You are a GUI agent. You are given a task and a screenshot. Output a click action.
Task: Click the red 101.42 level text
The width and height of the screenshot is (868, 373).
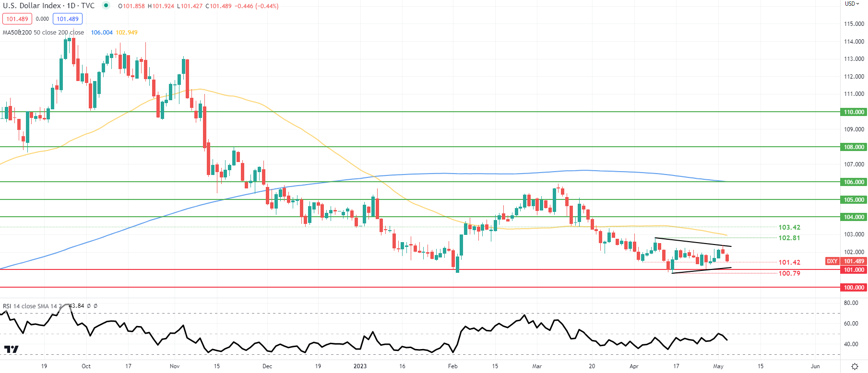coord(789,262)
